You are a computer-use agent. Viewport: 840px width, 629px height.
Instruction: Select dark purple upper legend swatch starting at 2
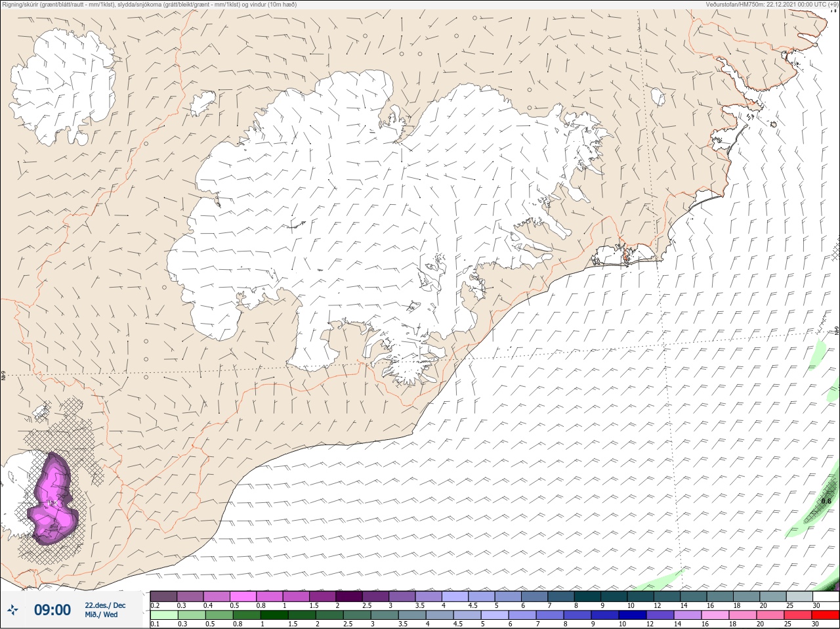pyautogui.click(x=349, y=596)
